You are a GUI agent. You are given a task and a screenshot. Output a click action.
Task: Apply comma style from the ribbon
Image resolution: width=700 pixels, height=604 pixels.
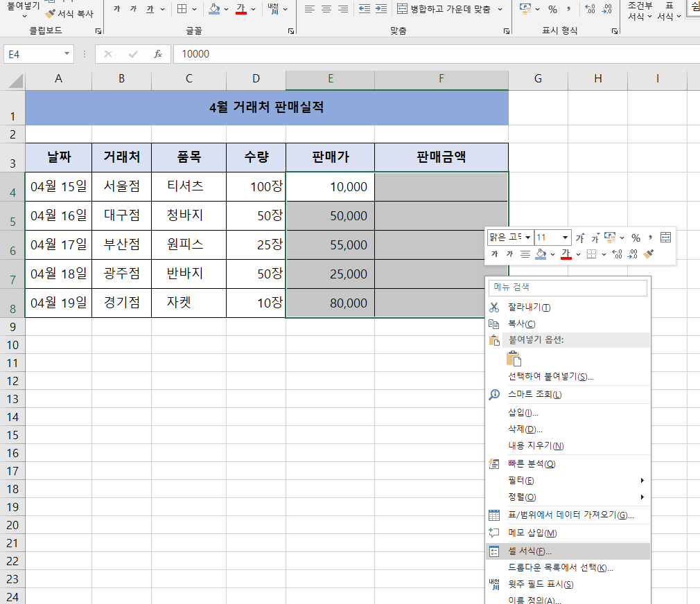[x=568, y=9]
